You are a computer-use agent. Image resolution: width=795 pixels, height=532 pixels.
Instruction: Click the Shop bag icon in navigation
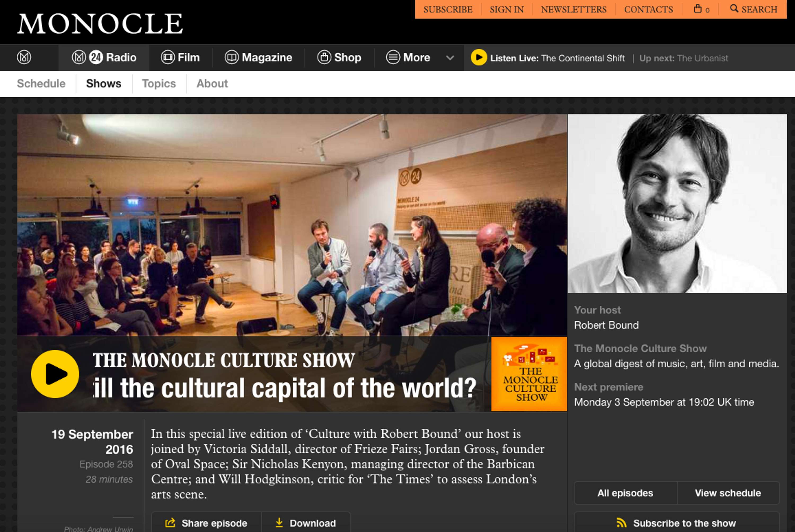click(324, 57)
